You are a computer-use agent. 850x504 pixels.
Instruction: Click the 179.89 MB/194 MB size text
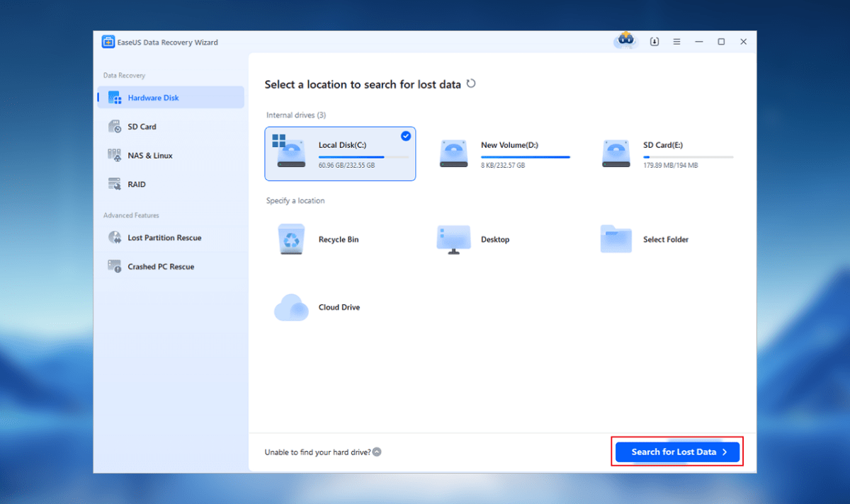pos(670,166)
